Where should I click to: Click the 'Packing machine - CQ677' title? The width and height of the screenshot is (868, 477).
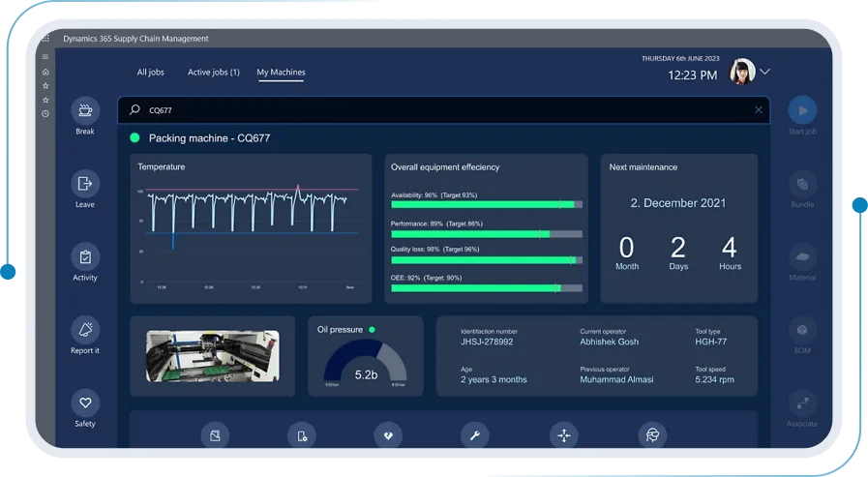point(209,138)
